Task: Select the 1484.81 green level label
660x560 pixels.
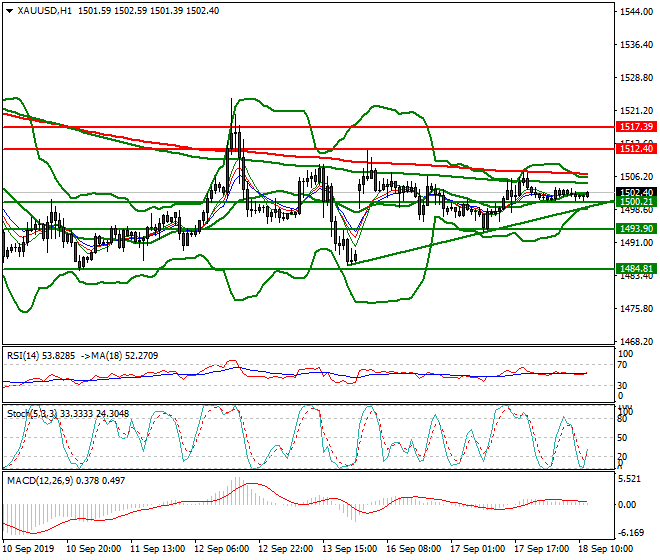Action: 636,269
